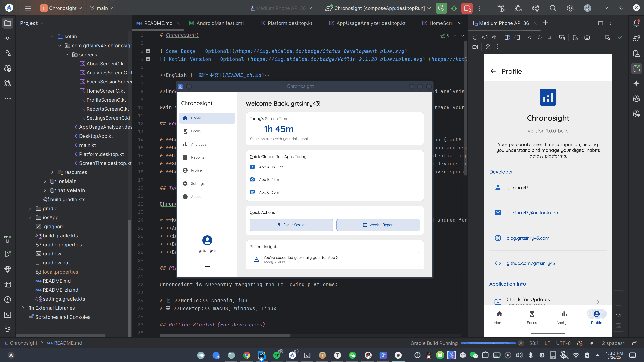
Task: Collapse the kotlin folder
Action: pyautogui.click(x=52, y=36)
